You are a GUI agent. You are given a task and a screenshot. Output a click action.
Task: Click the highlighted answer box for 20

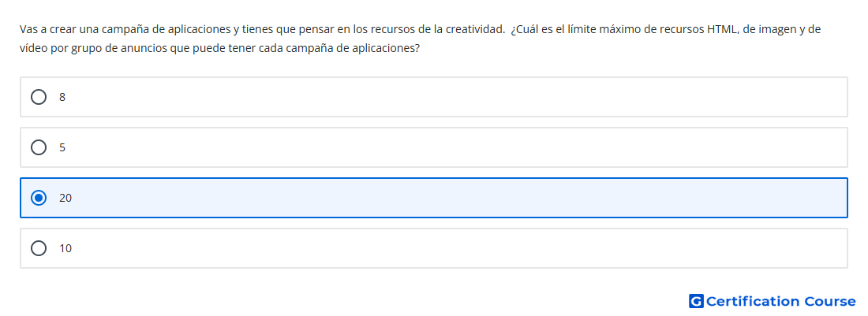pos(434,198)
